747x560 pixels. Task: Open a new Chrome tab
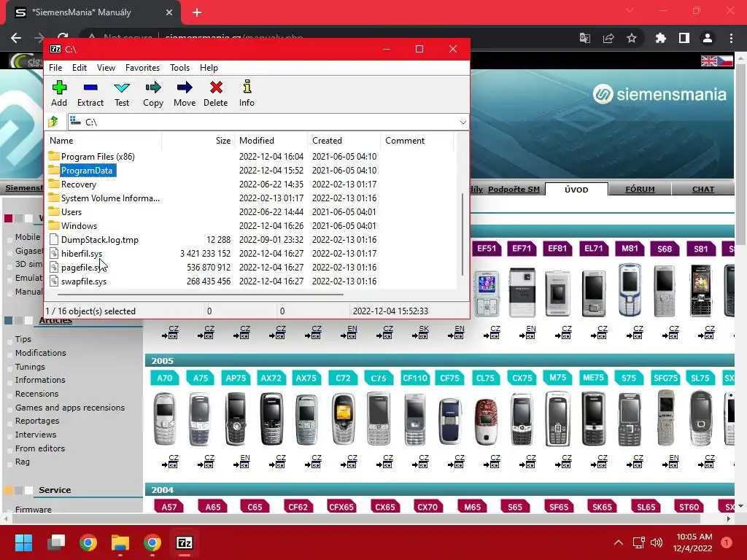tap(197, 12)
